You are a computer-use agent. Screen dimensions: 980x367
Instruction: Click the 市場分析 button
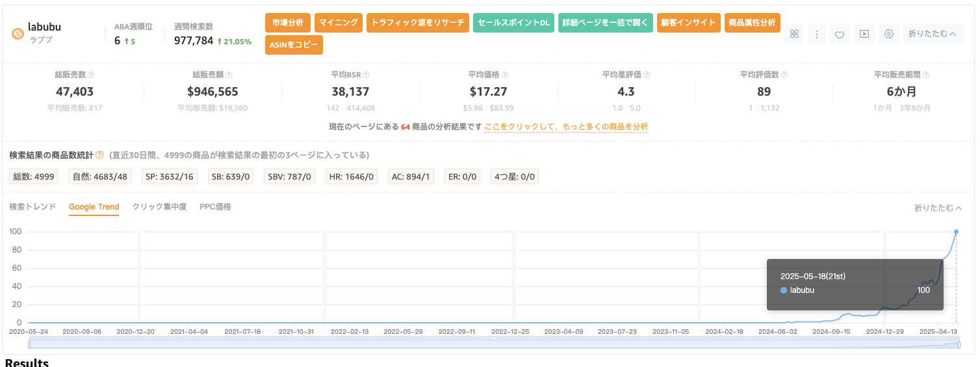coord(288,23)
